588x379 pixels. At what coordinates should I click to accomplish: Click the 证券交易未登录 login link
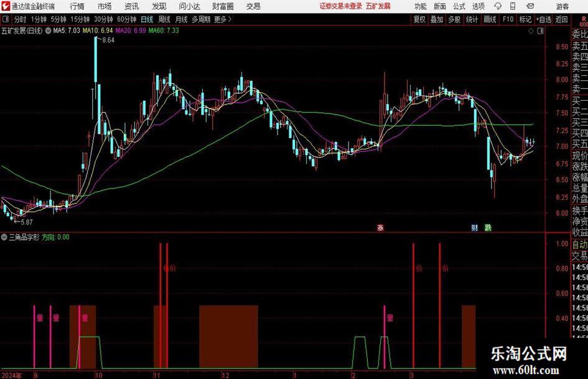(x=341, y=6)
